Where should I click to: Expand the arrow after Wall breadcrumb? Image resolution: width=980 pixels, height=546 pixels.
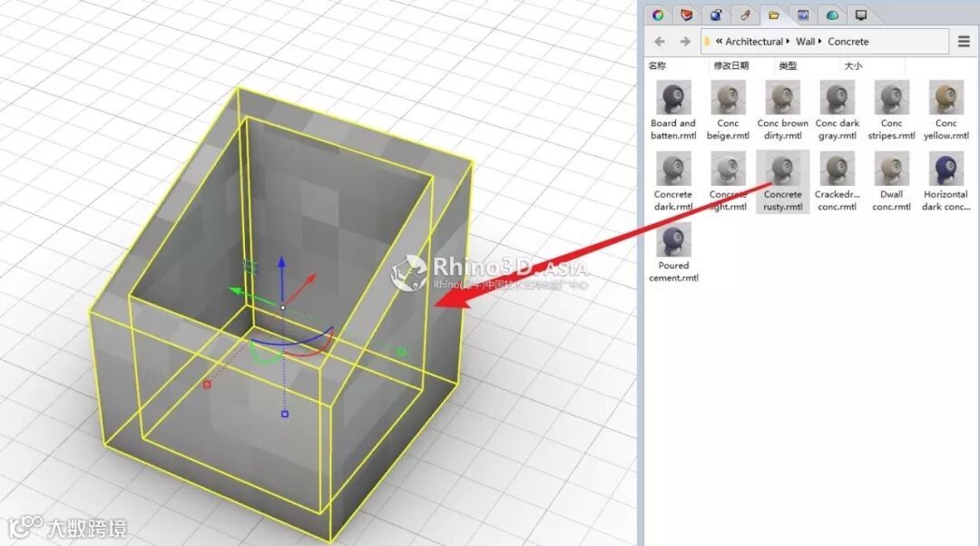tap(820, 41)
